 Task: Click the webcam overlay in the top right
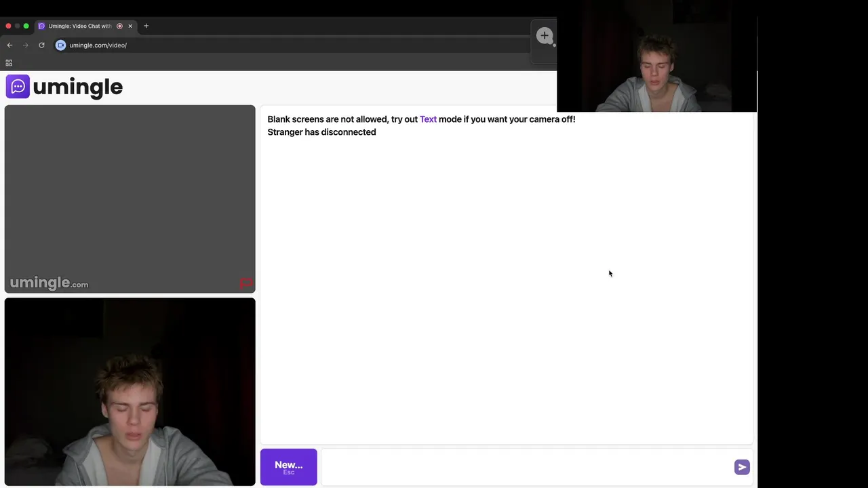[x=656, y=64]
